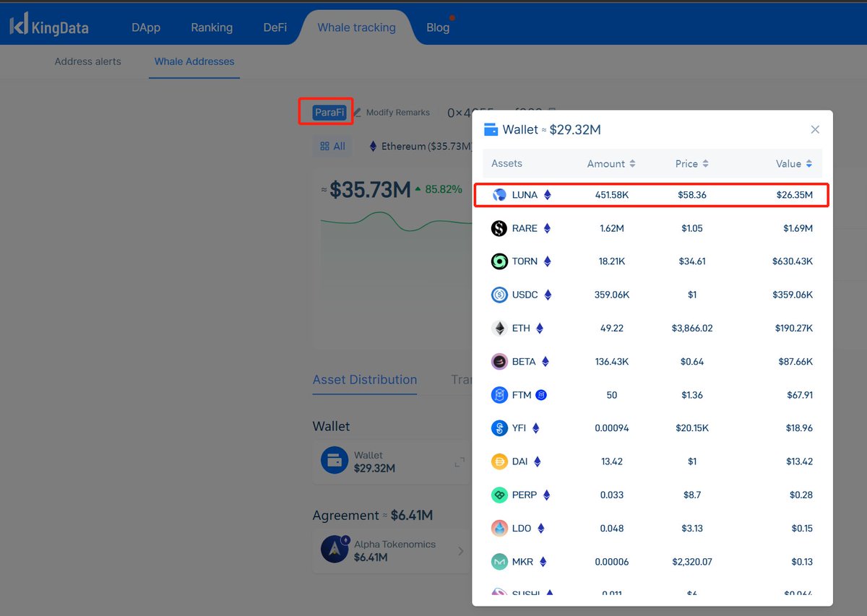The image size is (867, 616).
Task: Click Ethereum chain badge beside TORN
Action: [x=547, y=261]
